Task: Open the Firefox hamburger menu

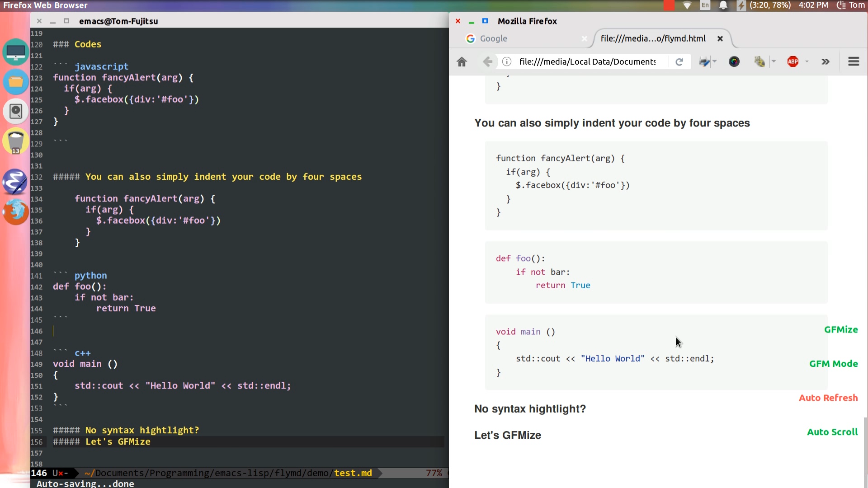Action: coord(853,62)
